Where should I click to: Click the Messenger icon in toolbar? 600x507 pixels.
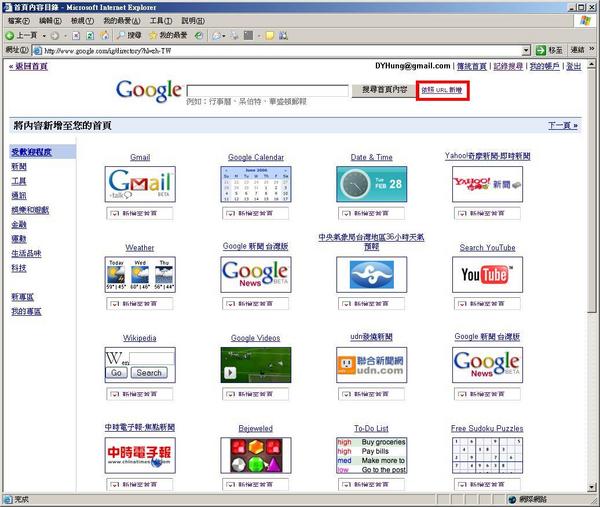point(284,36)
